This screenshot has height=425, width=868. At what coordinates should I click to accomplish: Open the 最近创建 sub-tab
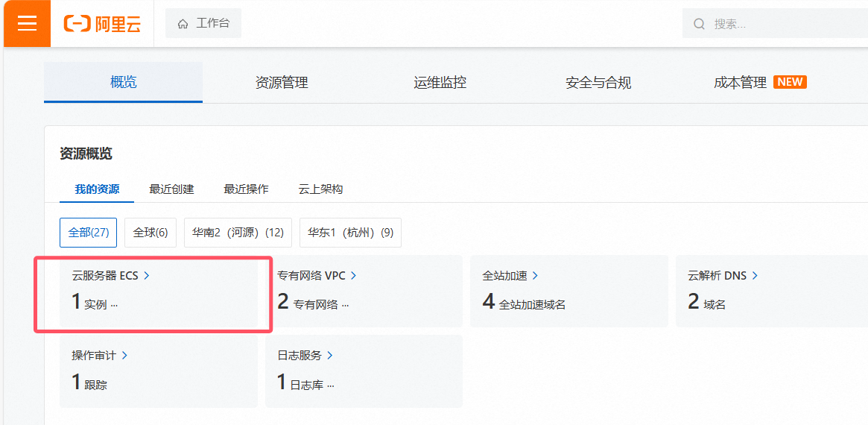(171, 189)
